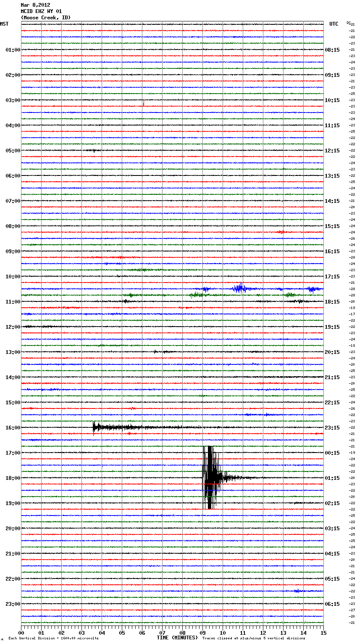
Task: Click the 18:15 UTC time label
Action: coord(332,302)
